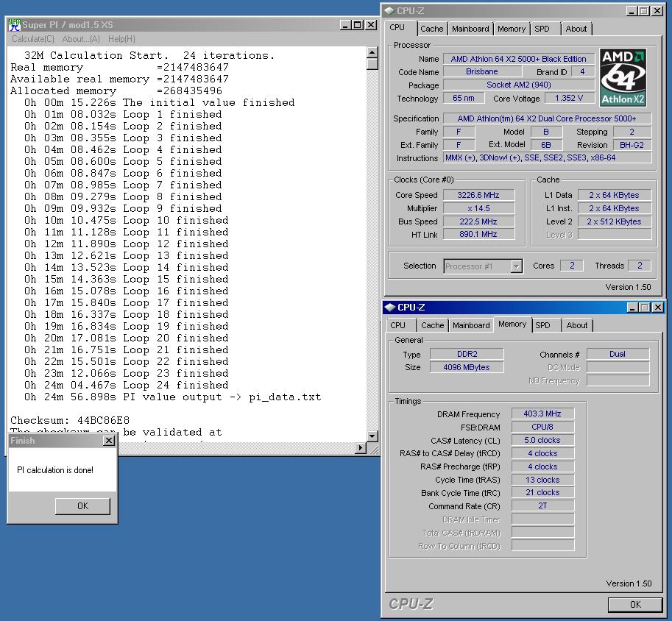Click the Checksum: 44BC86E8 line

click(x=70, y=420)
